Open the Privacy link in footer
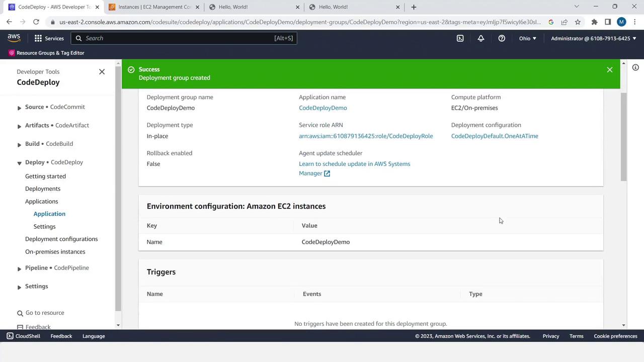This screenshot has width=644, height=362. tap(551, 336)
